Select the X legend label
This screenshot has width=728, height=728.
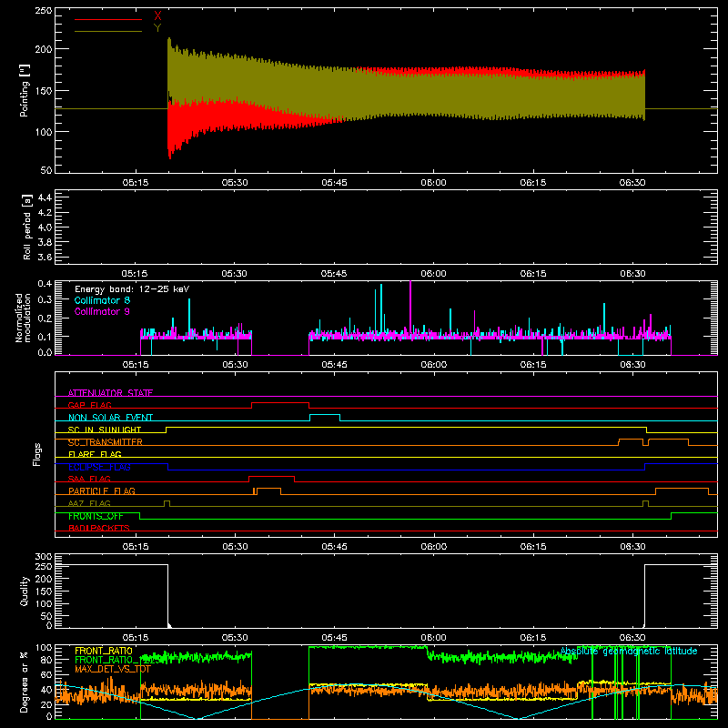[x=157, y=16]
